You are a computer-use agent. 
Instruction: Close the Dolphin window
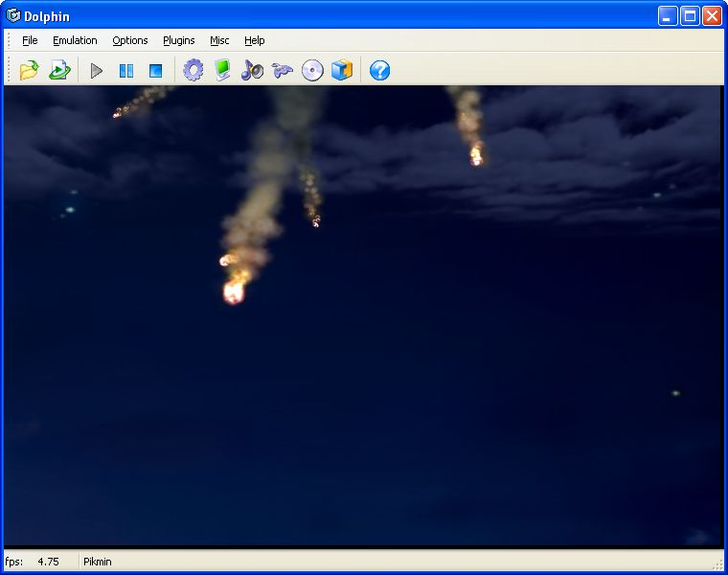pyautogui.click(x=713, y=16)
